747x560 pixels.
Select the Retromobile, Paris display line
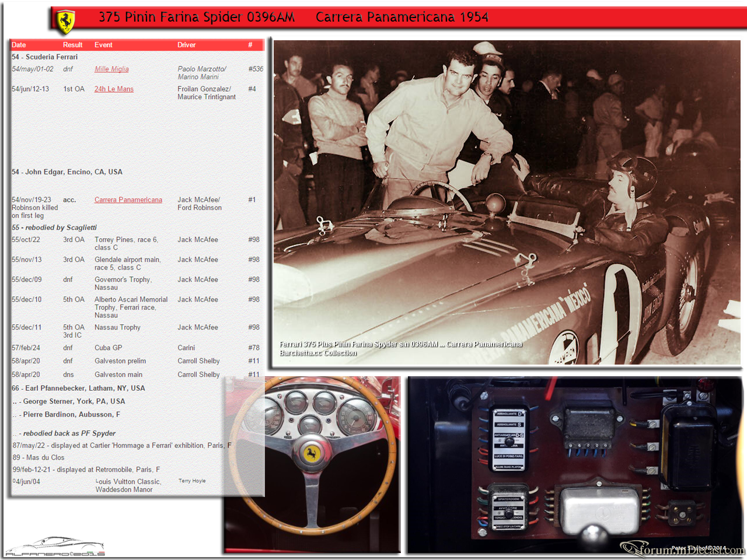point(86,470)
